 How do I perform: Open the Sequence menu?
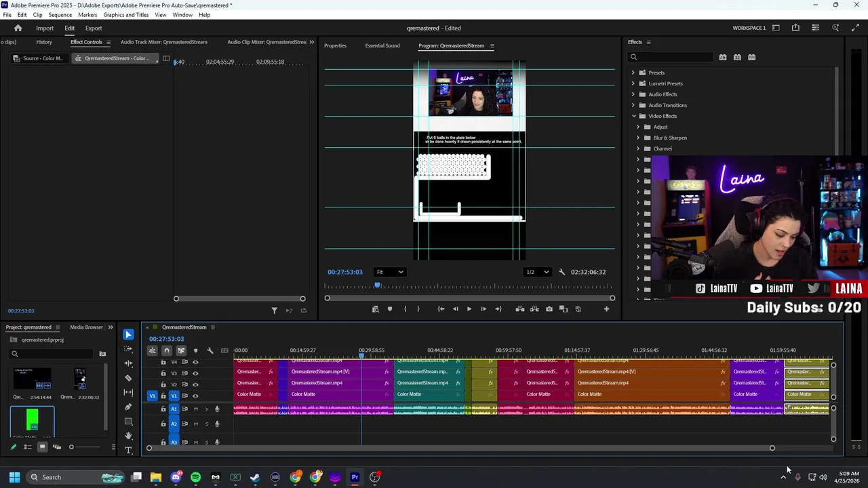tap(60, 15)
